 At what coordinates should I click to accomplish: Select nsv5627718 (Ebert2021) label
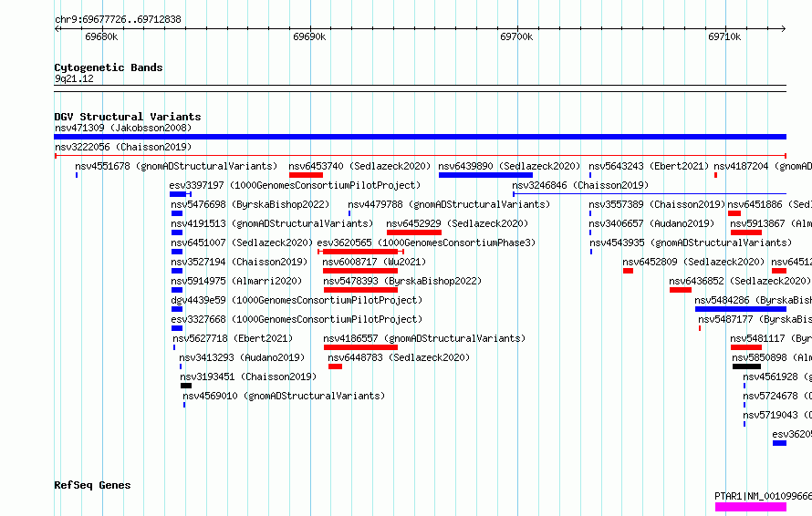[x=233, y=338]
